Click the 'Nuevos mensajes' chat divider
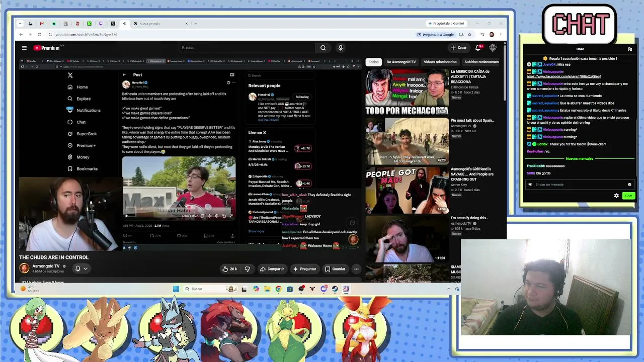The image size is (644, 362). 580,159
